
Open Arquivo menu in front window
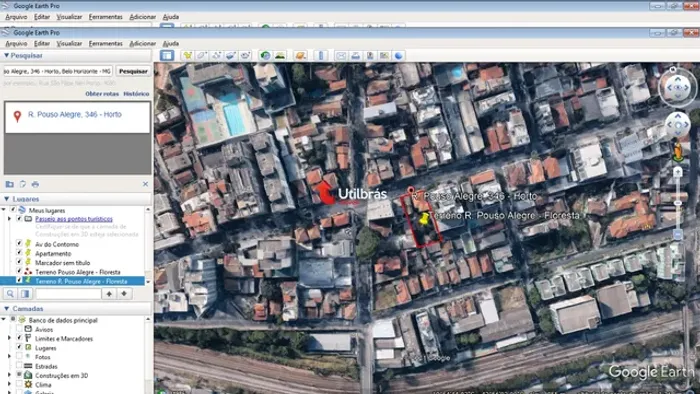(x=16, y=43)
